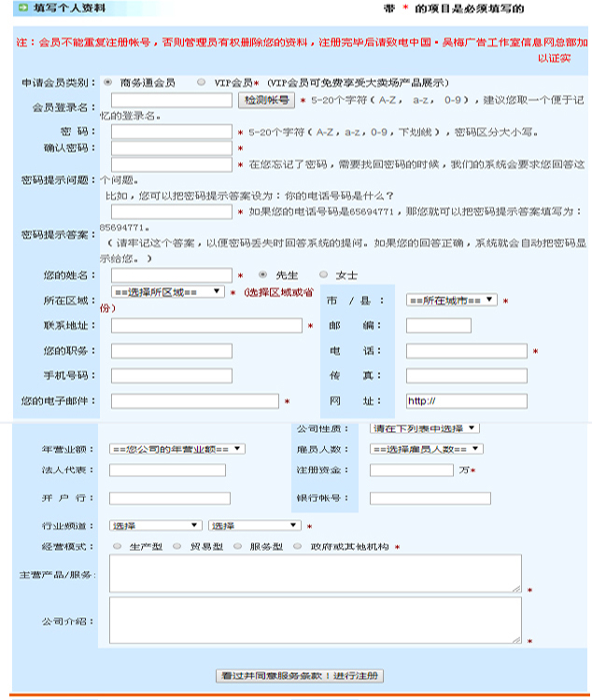
Task: Click the red 注：会员不能重复注册帐号 notice
Action: click(x=302, y=49)
